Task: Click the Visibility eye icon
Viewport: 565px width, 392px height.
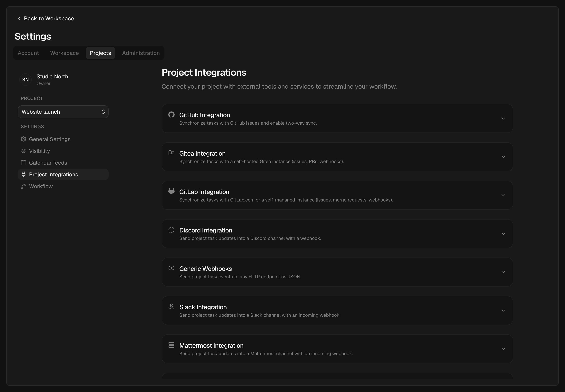Action: (x=23, y=151)
